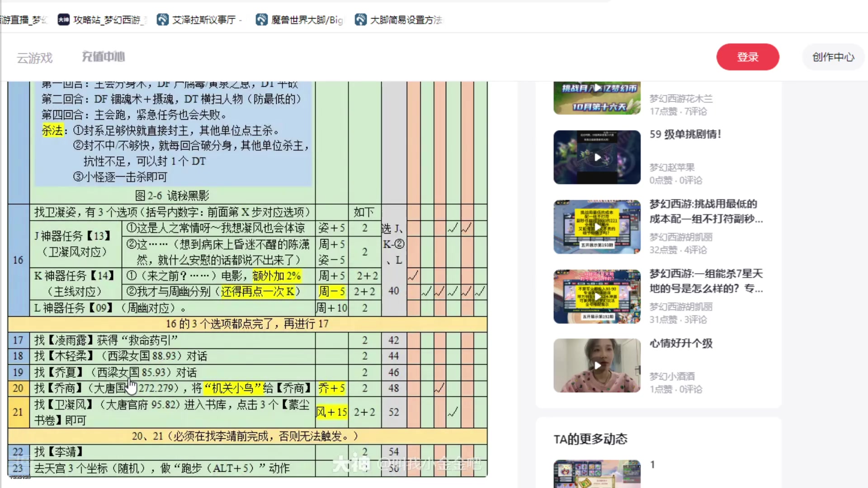Click the banner 20、21必须在找李靖前完成
The image size is (868, 488).
pos(247,436)
